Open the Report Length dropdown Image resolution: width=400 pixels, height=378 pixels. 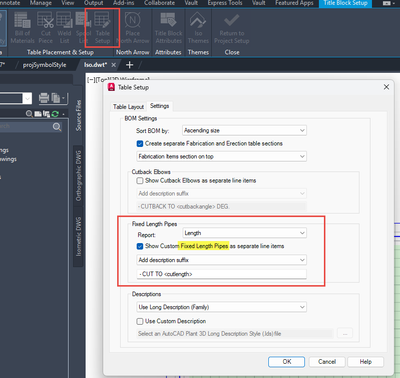click(244, 233)
